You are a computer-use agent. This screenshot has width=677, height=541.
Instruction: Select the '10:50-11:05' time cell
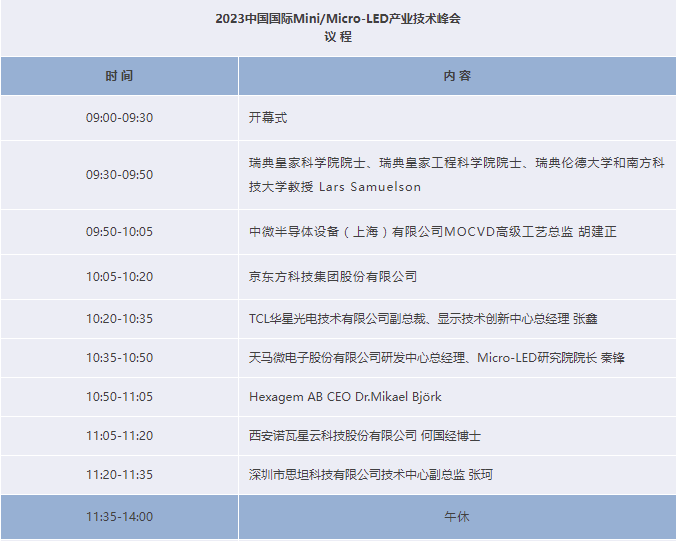tap(119, 397)
